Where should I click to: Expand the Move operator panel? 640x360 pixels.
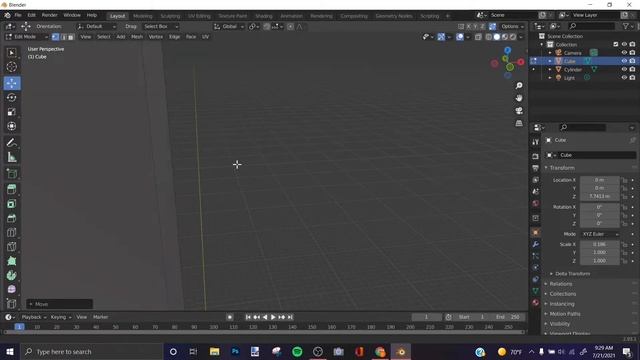point(60,304)
